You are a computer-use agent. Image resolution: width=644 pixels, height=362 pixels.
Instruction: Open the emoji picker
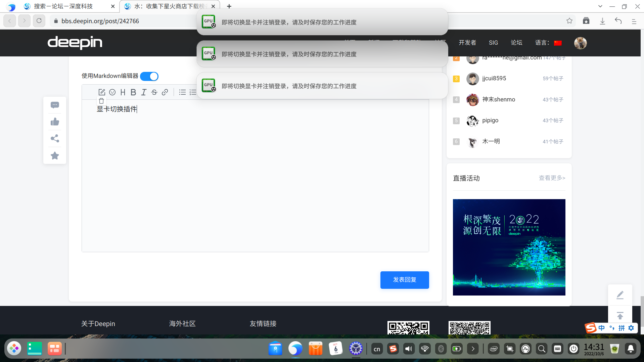point(112,92)
